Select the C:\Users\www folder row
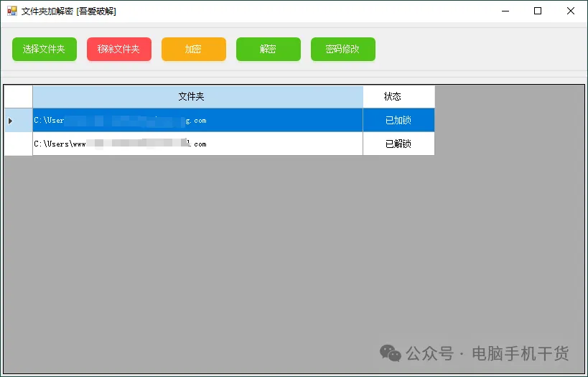Viewport: 588px width, 377px height. click(197, 144)
